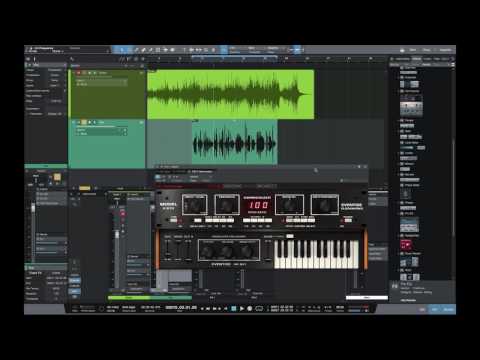This screenshot has height=360, width=480.
Task: Open the Effects tab in browser
Action: tap(417, 59)
